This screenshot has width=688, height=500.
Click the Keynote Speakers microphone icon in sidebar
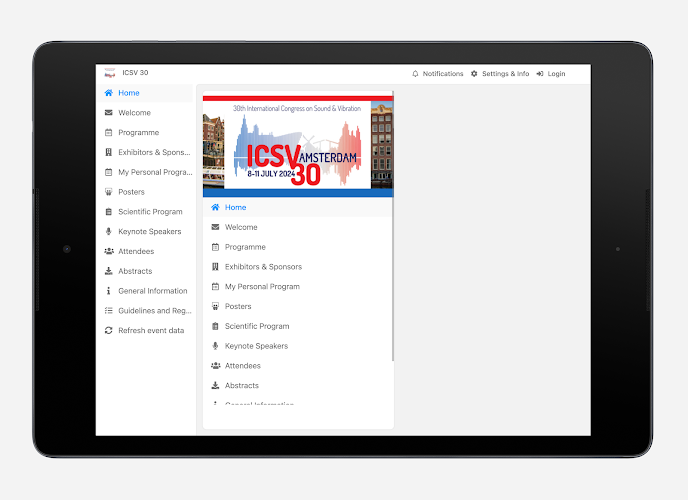(108, 231)
